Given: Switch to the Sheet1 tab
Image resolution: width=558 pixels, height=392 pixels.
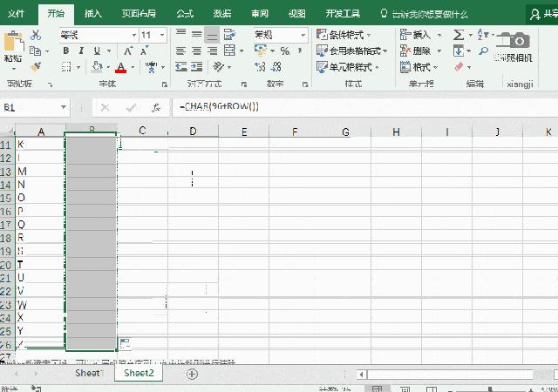Looking at the screenshot, I should point(89,373).
